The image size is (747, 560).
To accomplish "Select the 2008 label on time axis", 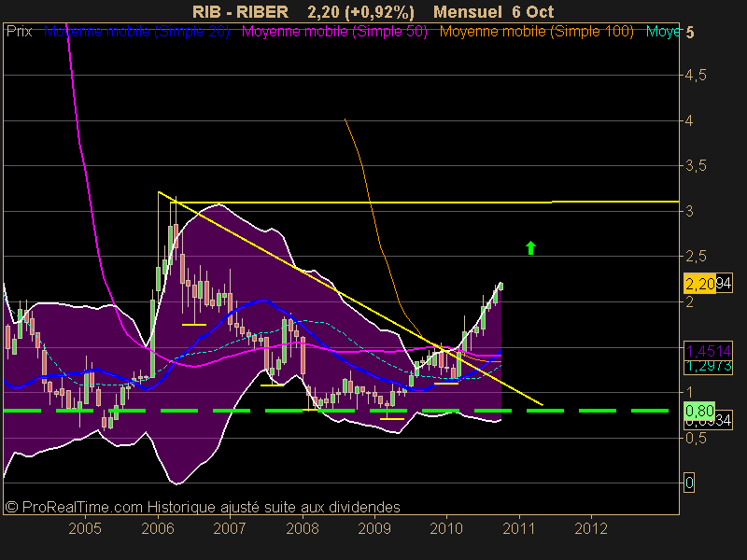I will click(302, 528).
